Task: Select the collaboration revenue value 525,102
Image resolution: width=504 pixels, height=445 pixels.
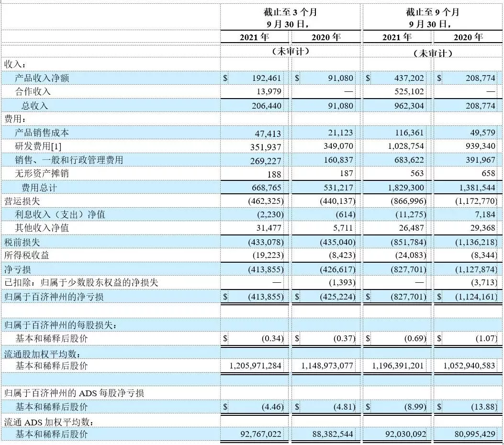Action: tap(409, 91)
